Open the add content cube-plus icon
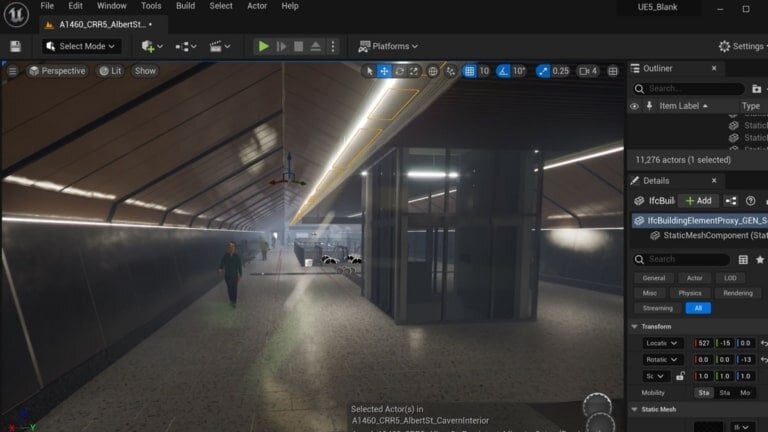Viewport: 768px width, 432px height. point(152,47)
